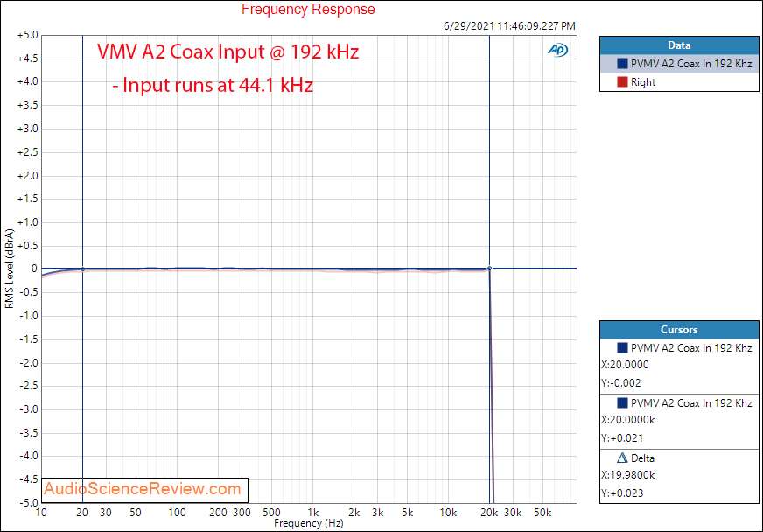Click the '1k' x-axis tick label
This screenshot has height=532, width=763.
313,513
